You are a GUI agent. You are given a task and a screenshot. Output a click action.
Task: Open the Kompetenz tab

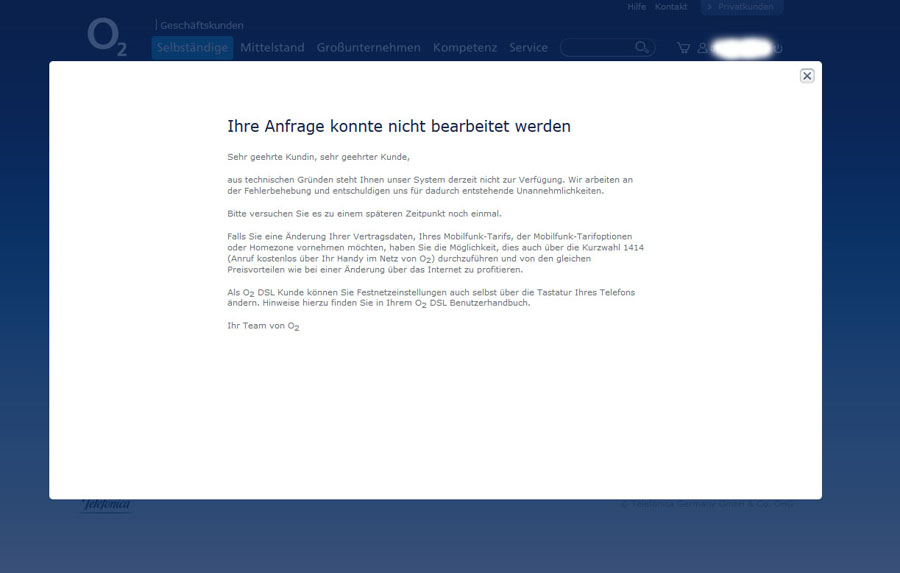pyautogui.click(x=465, y=48)
